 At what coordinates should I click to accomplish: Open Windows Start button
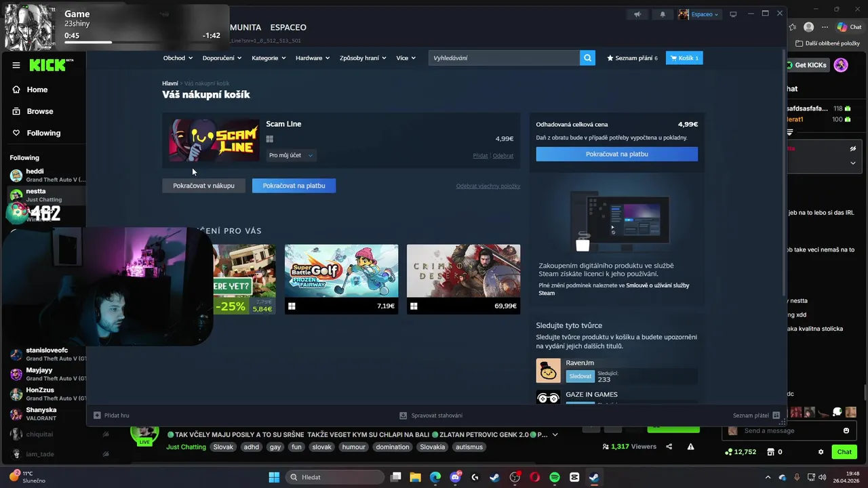pyautogui.click(x=274, y=477)
